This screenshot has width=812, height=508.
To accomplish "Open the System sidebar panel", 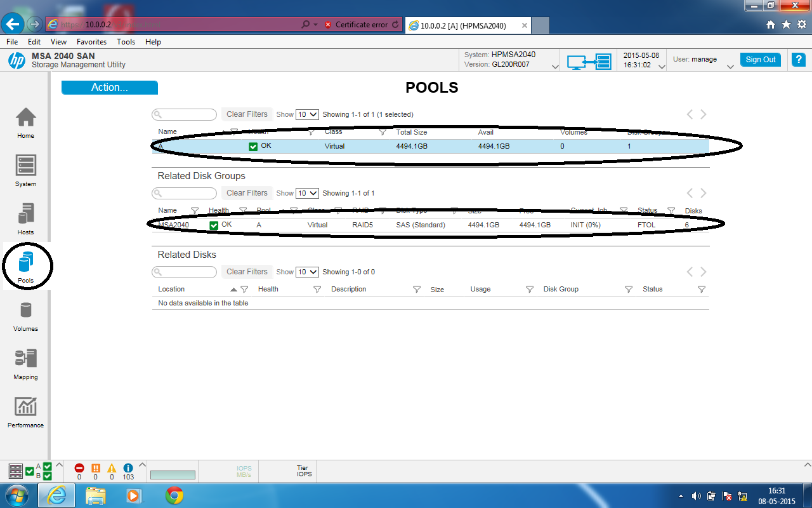I will [x=25, y=168].
